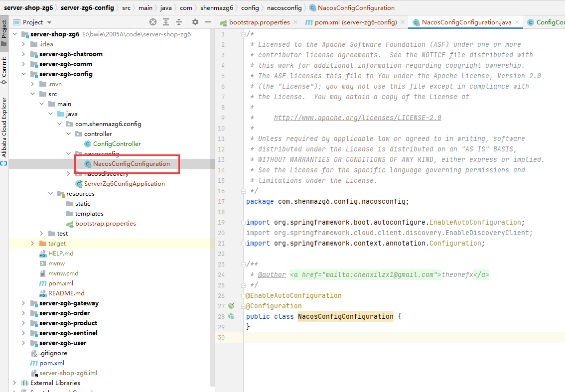Open the Apache license URL link
Image resolution: width=565 pixels, height=392 pixels.
pyautogui.click(x=357, y=118)
